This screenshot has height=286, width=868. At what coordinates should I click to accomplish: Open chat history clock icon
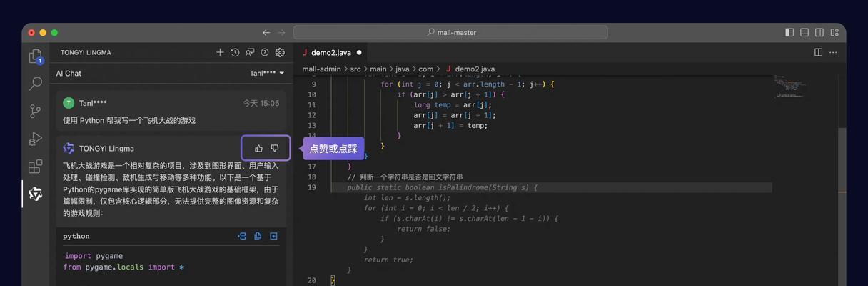[235, 52]
